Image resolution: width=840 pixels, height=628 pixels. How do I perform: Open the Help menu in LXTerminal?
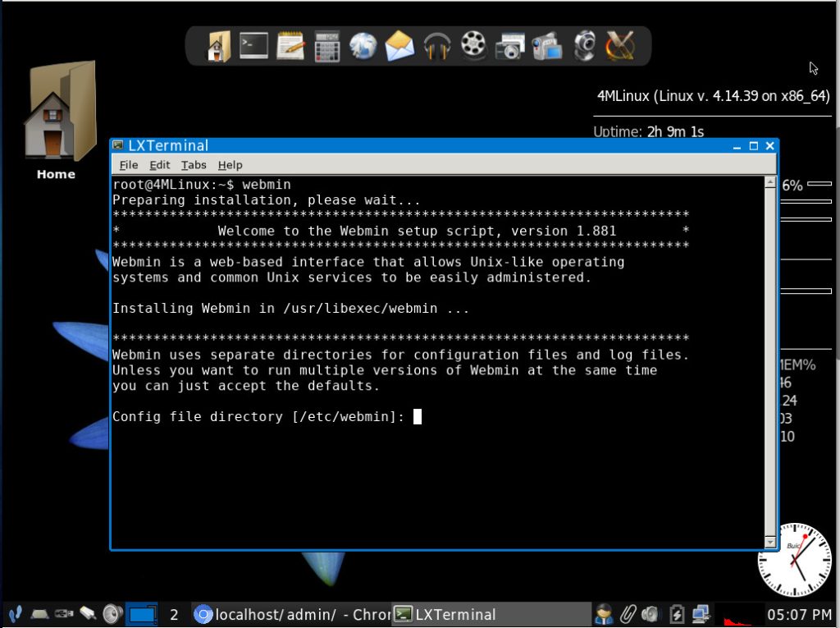230,165
